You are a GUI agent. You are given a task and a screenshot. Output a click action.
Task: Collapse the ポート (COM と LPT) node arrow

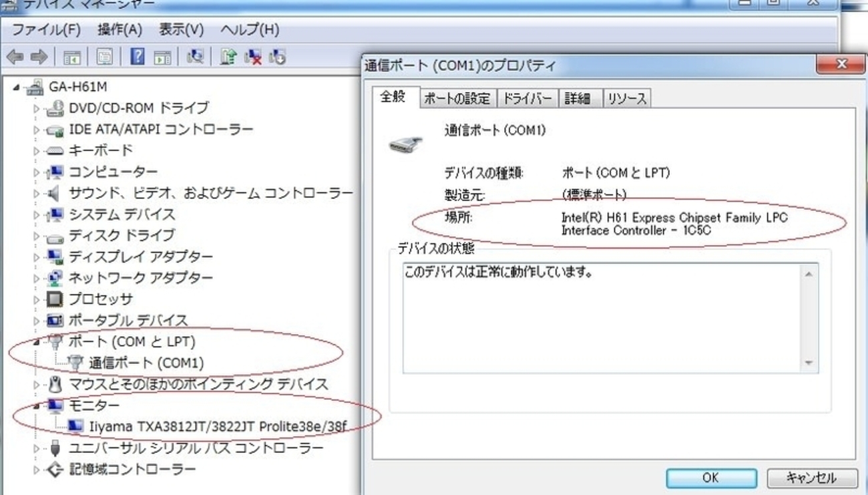pos(37,342)
